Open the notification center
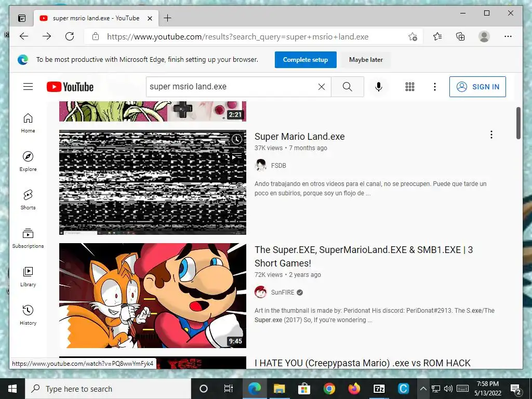Image resolution: width=532 pixels, height=399 pixels. coord(516,389)
